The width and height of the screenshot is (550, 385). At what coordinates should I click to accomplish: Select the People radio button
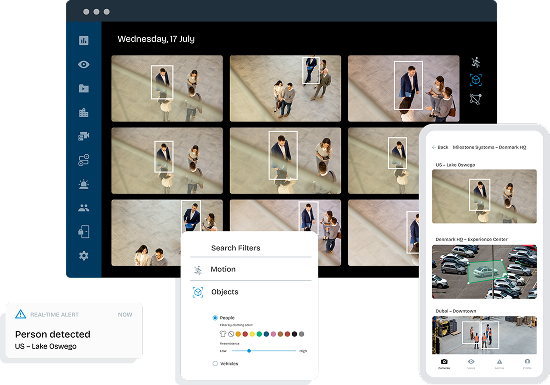[215, 318]
